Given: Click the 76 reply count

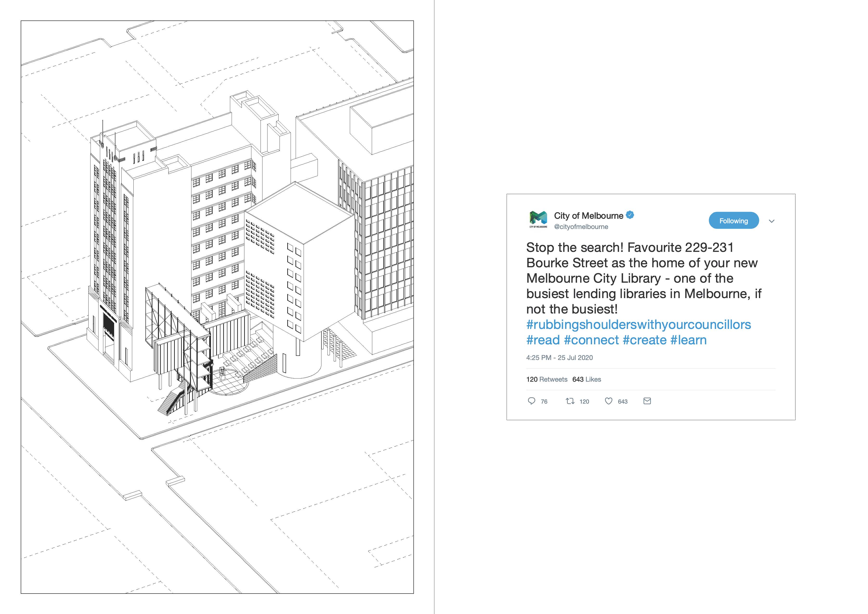Looking at the screenshot, I should click(x=544, y=402).
